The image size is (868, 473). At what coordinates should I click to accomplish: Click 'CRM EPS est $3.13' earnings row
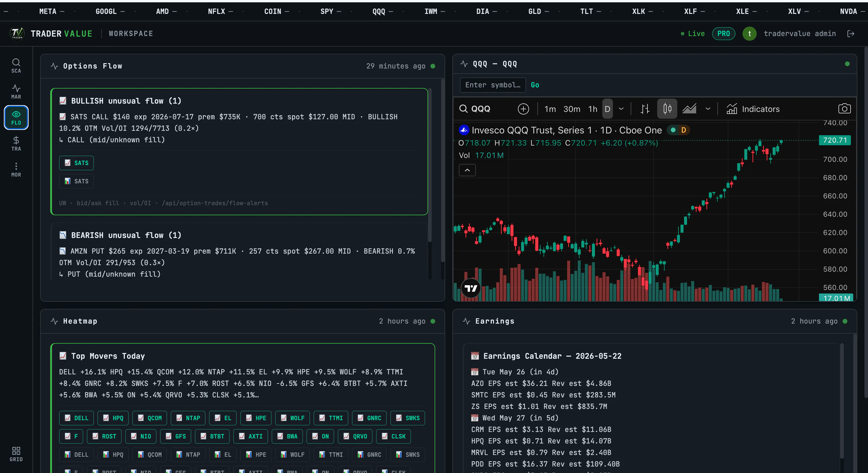(x=541, y=430)
